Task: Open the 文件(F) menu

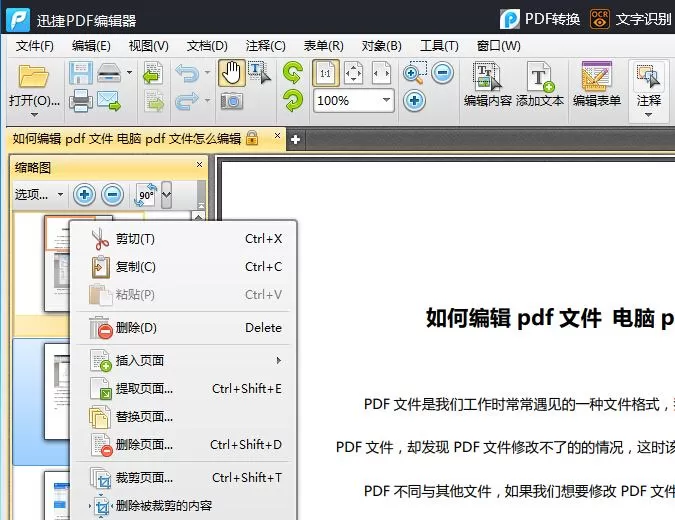Action: pos(34,46)
